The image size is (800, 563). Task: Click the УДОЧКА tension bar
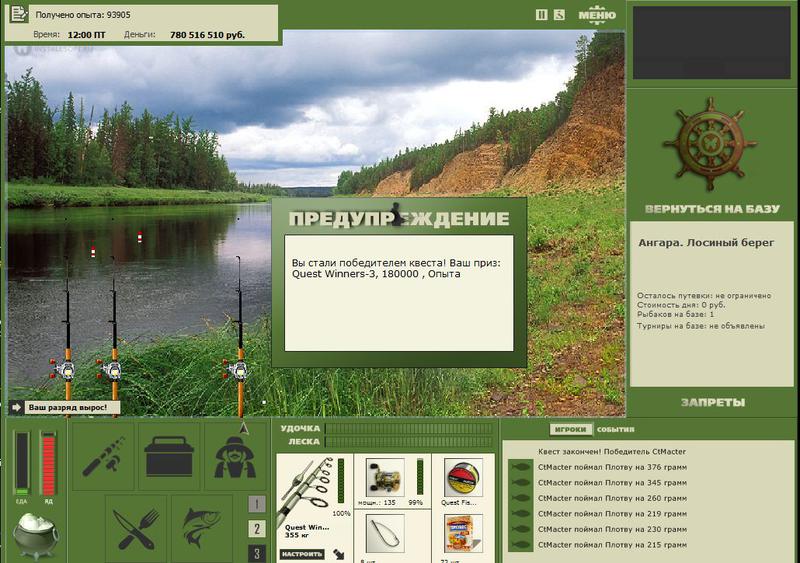409,429
